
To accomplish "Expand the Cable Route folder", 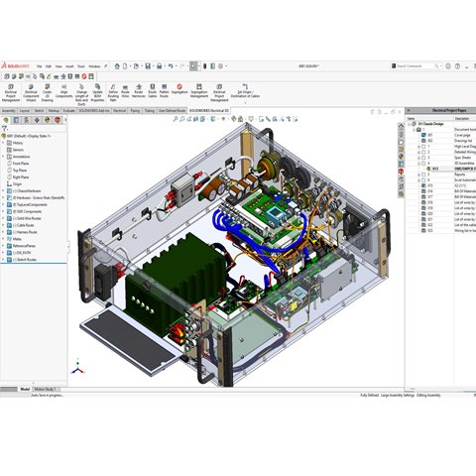I will [4, 225].
